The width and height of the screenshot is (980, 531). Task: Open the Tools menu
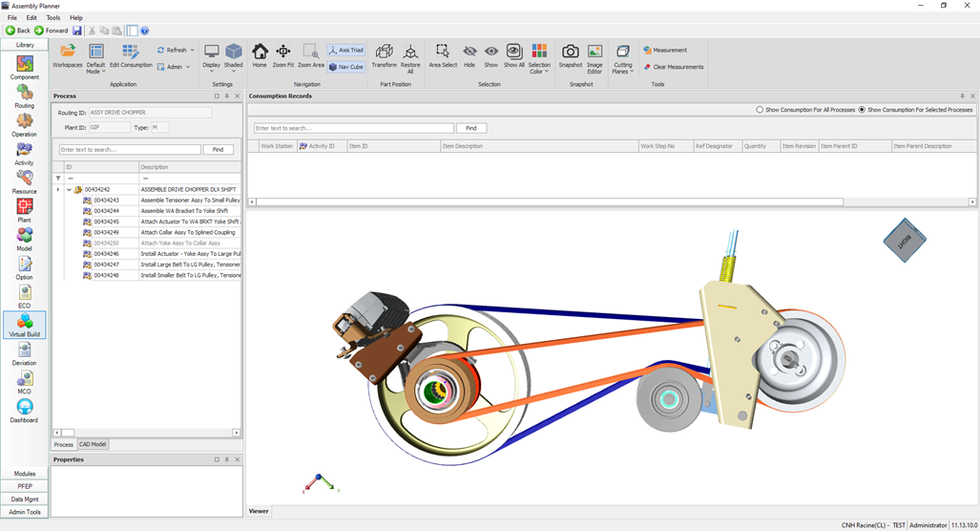click(x=53, y=18)
